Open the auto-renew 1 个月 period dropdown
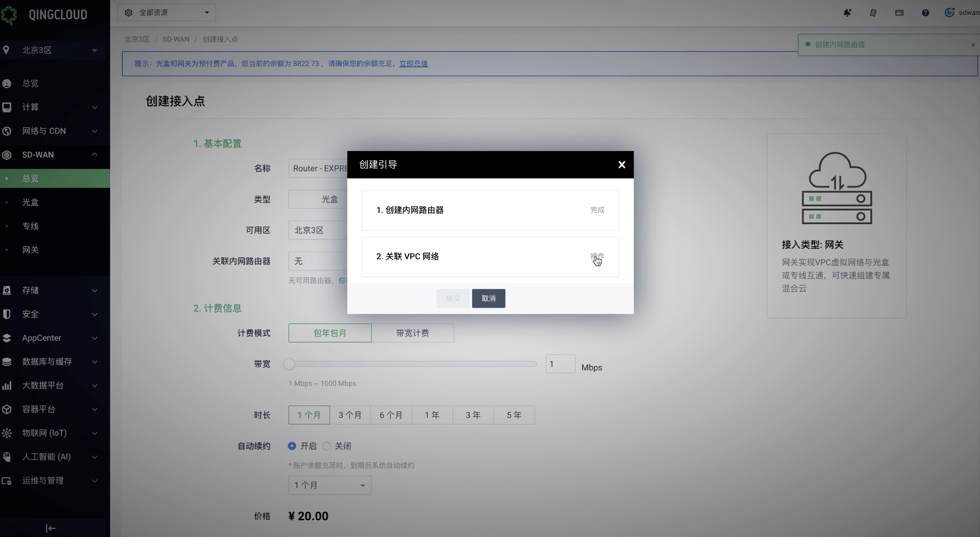The width and height of the screenshot is (980, 537). click(x=330, y=485)
